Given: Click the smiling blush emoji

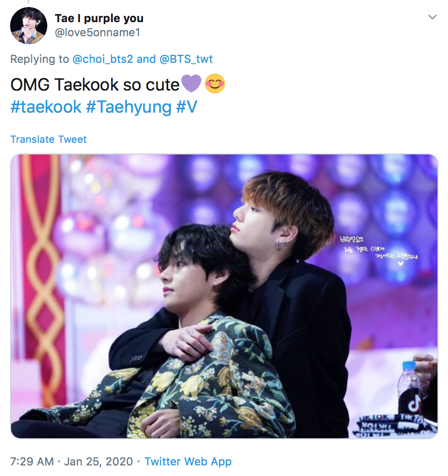Looking at the screenshot, I should point(215,83).
